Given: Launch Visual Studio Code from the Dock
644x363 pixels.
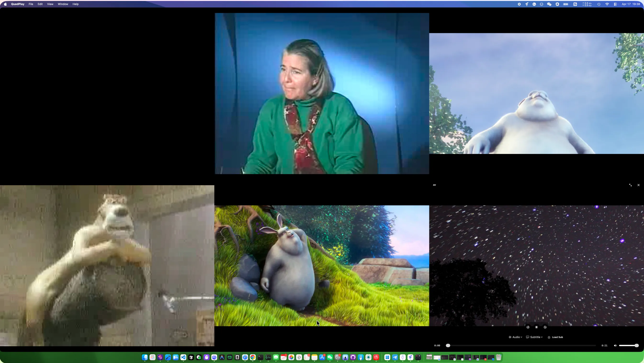Looking at the screenshot, I should [183, 357].
